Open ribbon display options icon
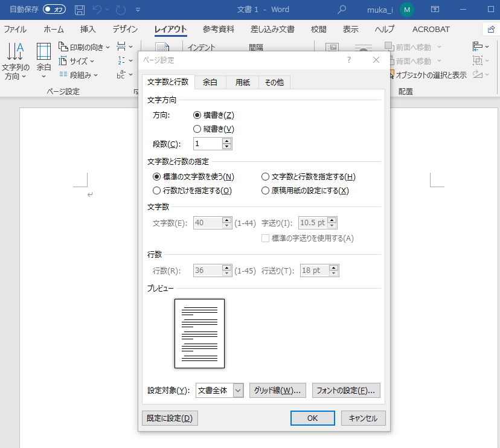 (435, 10)
